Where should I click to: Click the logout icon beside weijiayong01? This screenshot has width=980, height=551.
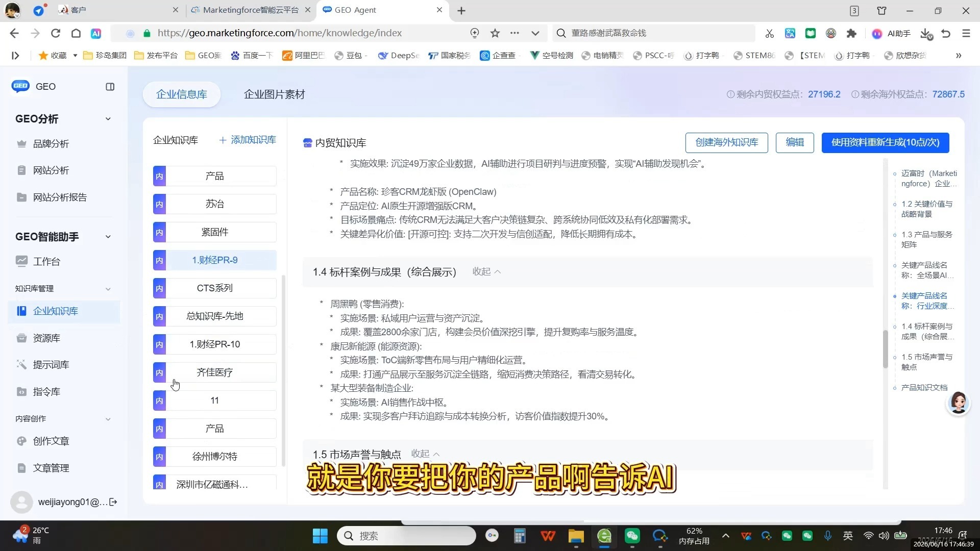coord(113,502)
